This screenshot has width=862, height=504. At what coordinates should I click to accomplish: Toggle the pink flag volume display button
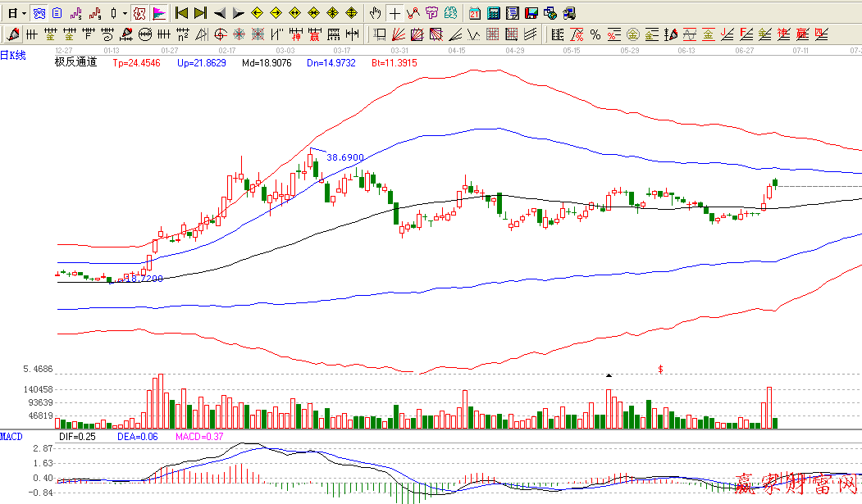(x=158, y=13)
